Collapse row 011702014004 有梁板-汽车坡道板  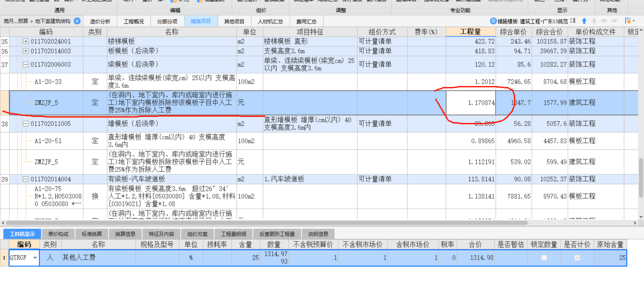[25, 179]
